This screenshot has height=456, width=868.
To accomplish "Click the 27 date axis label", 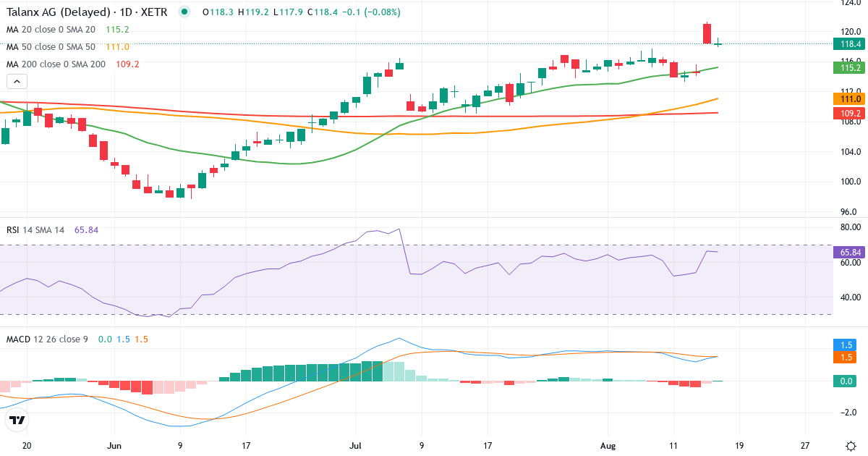I will click(805, 446).
